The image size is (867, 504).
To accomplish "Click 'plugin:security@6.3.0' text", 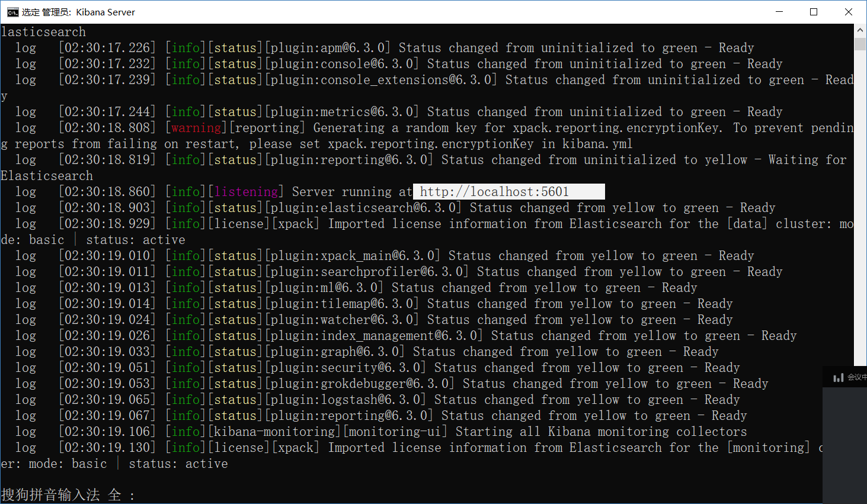I will [x=345, y=368].
